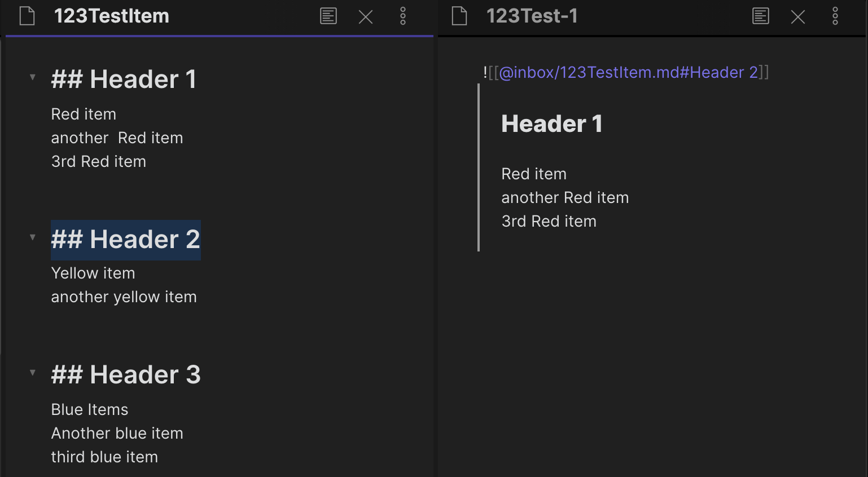Toggle reading view in the 123TestItem pane
Viewport: 868px width, 477px height.
tap(328, 16)
